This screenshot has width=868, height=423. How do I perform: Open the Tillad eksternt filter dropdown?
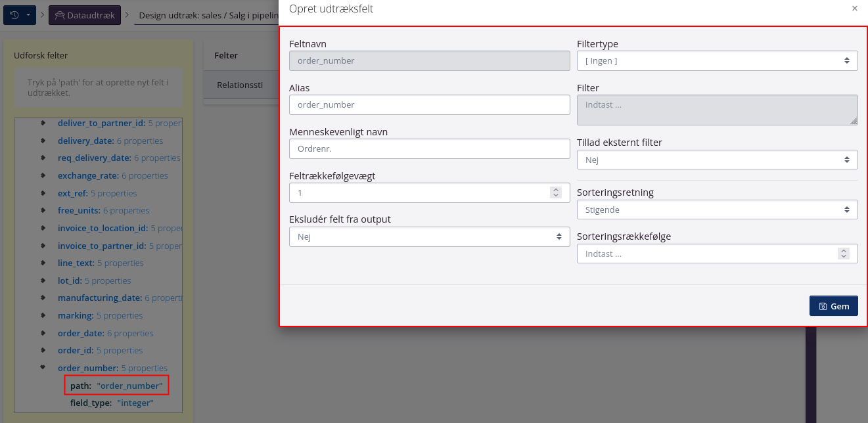[x=717, y=160]
